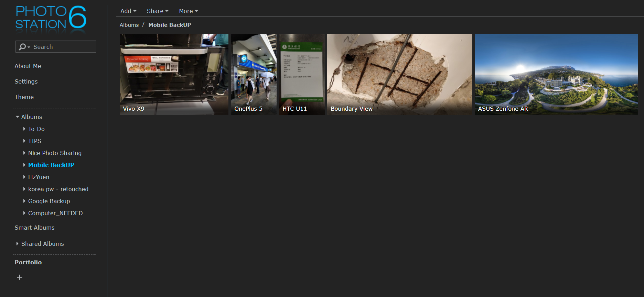Select the Computer_NEEDED album
This screenshot has width=644, height=297.
[x=55, y=213]
